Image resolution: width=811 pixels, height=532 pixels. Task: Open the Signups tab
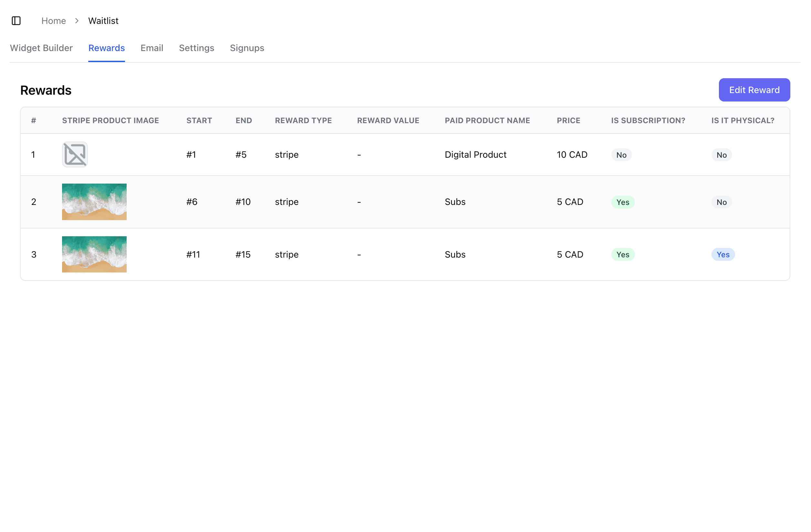click(247, 48)
